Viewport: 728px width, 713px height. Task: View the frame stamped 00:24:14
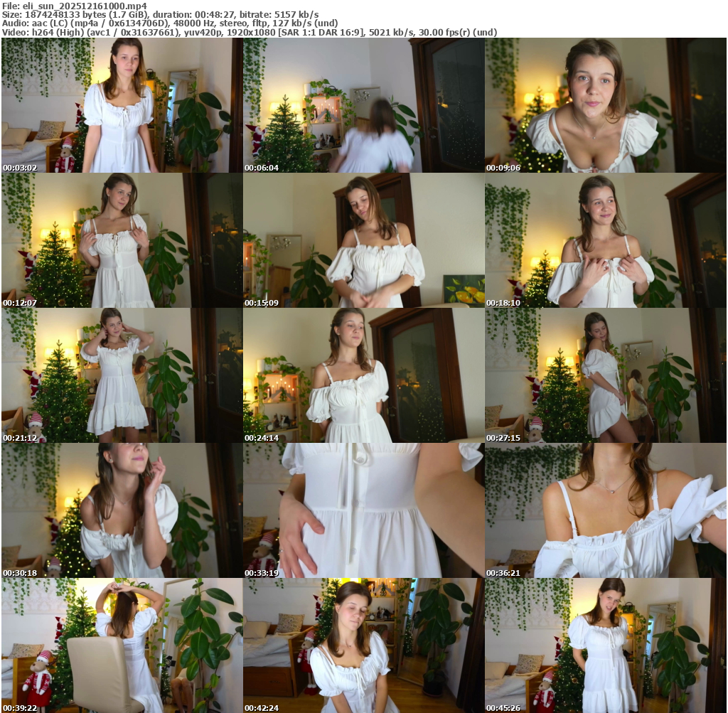coord(363,375)
